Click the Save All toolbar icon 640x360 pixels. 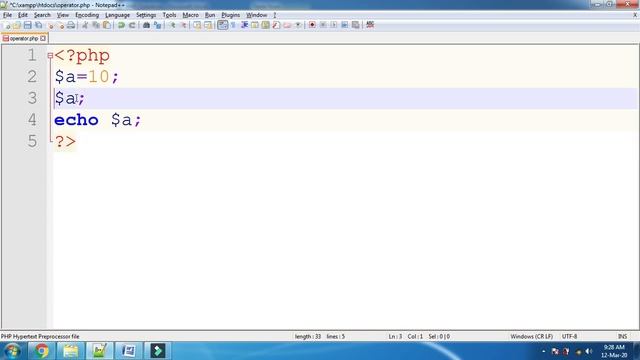(38, 25)
